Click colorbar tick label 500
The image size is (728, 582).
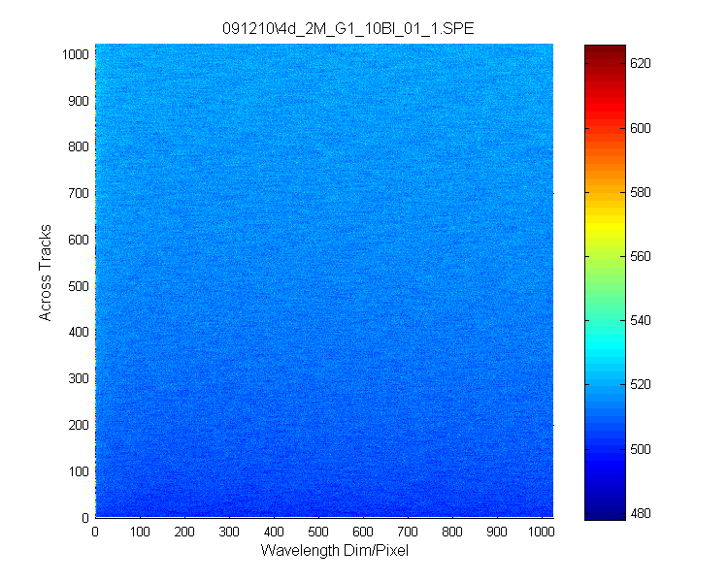[641, 449]
